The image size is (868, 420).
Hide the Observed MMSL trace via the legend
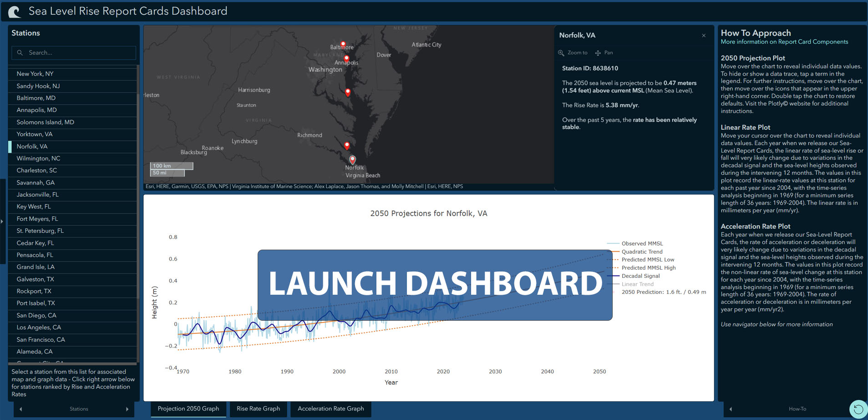[x=642, y=243]
